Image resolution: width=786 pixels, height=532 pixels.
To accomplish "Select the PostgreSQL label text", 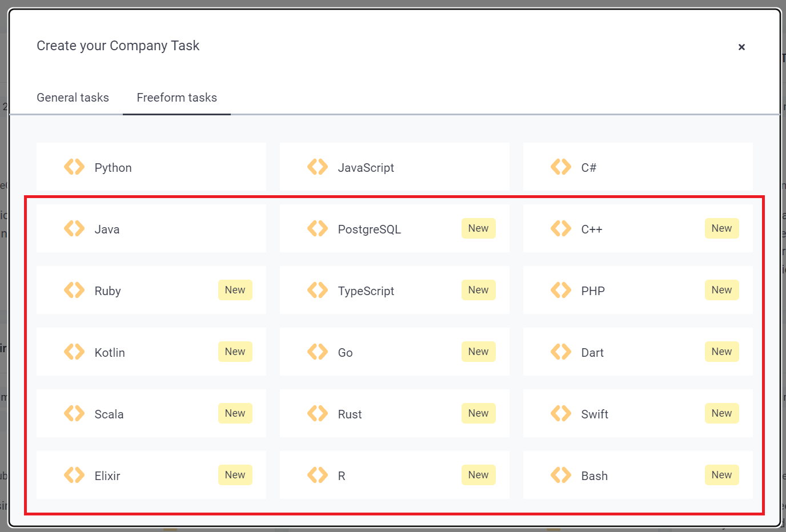I will [370, 229].
